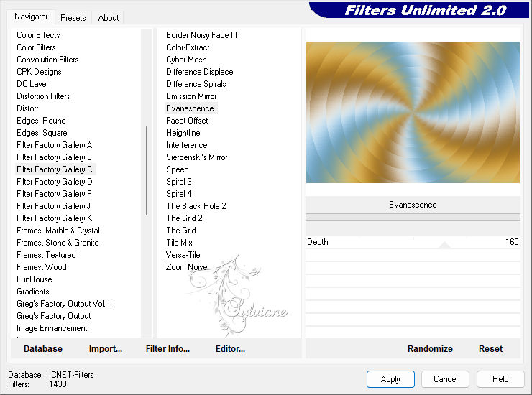Select Frames, Stone & Granite
532x395 pixels.
coord(58,243)
